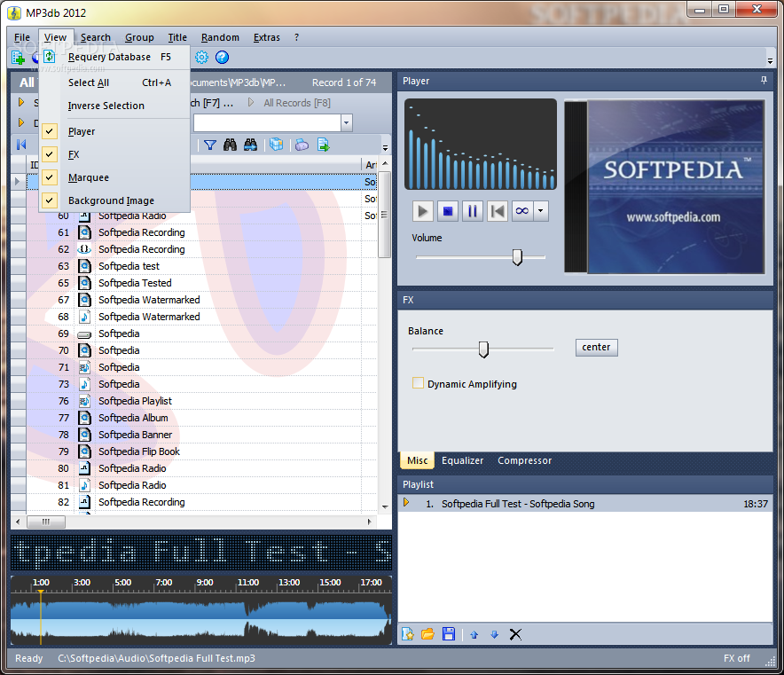Image resolution: width=784 pixels, height=675 pixels.
Task: Toggle the Marquee check in View menu
Action: click(49, 177)
